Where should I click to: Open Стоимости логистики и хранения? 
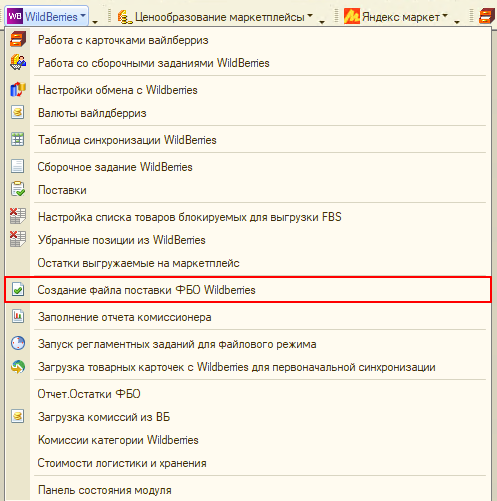coord(248,463)
